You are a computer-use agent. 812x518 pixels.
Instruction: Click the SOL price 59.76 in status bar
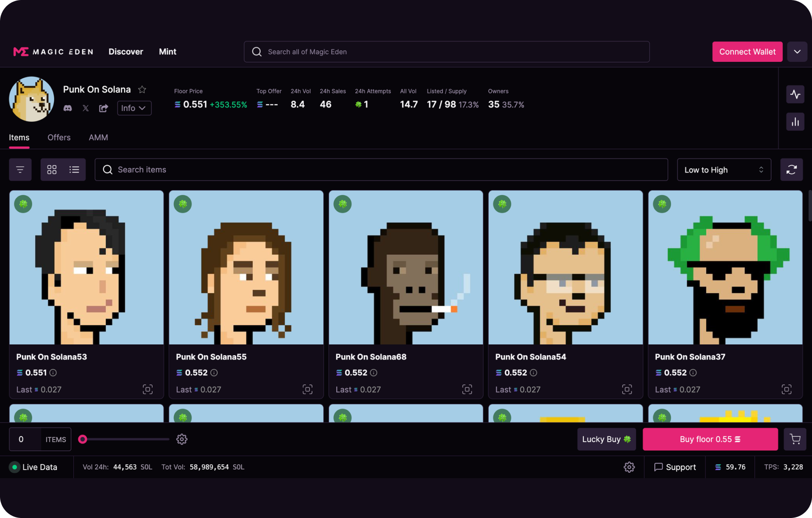point(730,467)
